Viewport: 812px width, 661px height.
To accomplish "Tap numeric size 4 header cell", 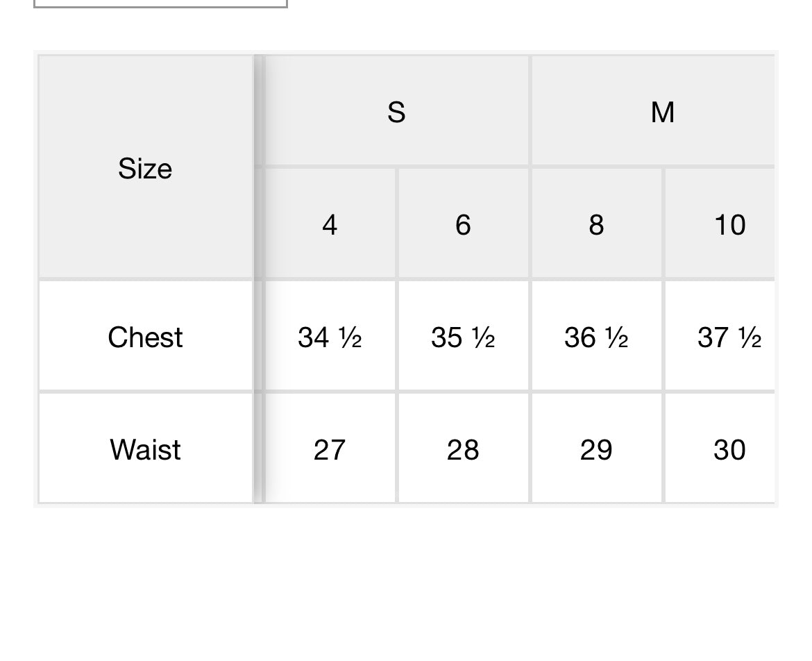I will 330,224.
